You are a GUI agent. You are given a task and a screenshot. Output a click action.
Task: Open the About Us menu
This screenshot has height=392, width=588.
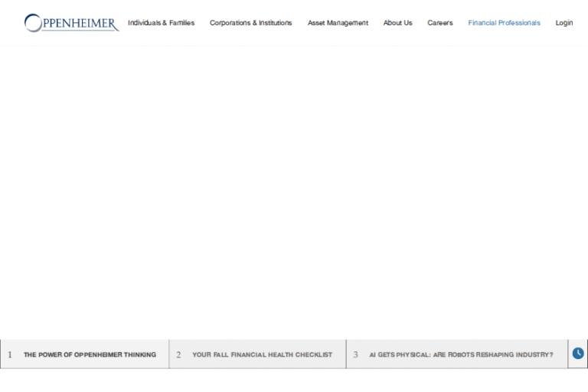point(397,23)
